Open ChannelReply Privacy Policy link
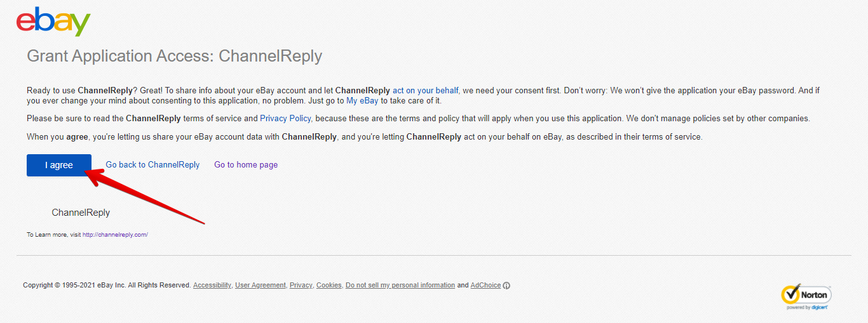 tap(285, 119)
